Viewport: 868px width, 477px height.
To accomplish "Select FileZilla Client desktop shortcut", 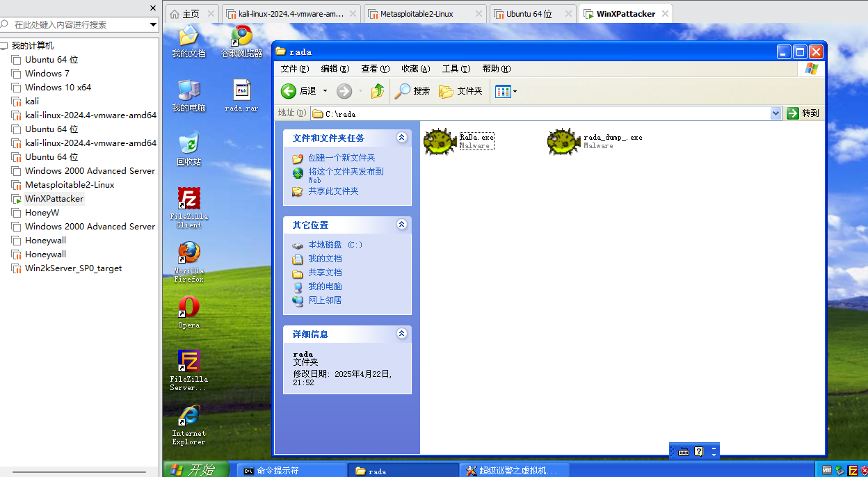I will click(188, 207).
